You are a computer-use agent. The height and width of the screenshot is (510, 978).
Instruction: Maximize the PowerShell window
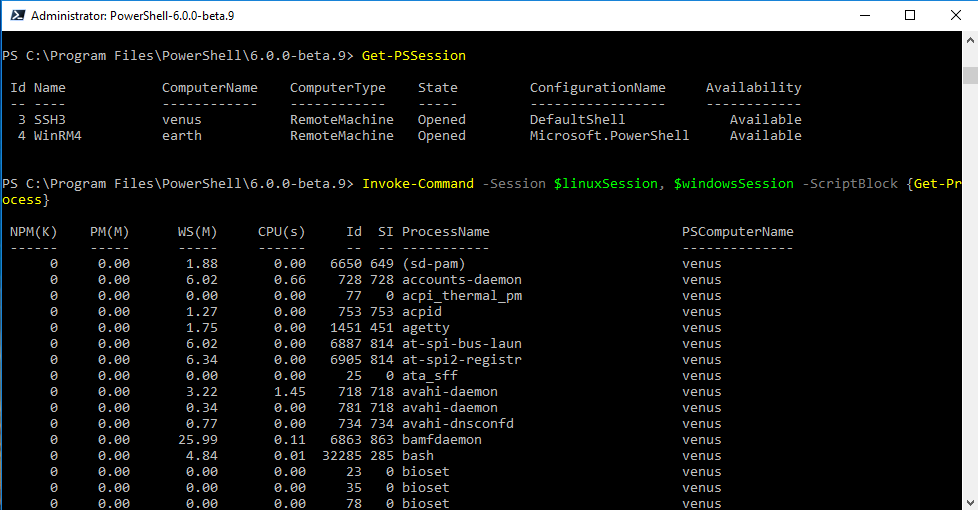(x=910, y=16)
